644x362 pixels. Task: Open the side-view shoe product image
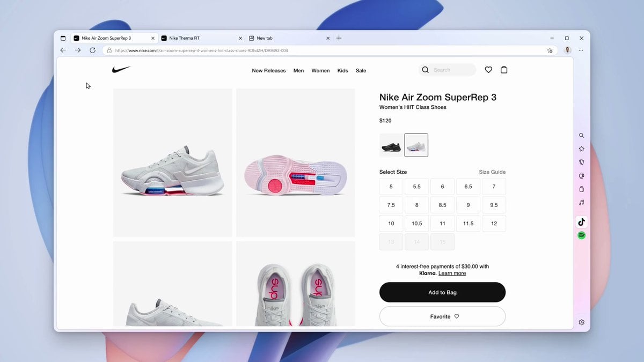tap(173, 162)
